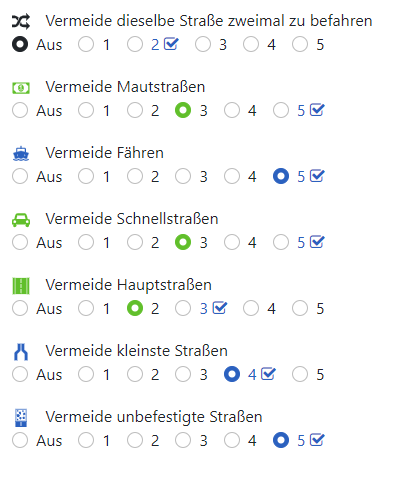Click the blue checkmark beside 4 in kleinste Straßen
The image size is (393, 487).
pos(268,374)
